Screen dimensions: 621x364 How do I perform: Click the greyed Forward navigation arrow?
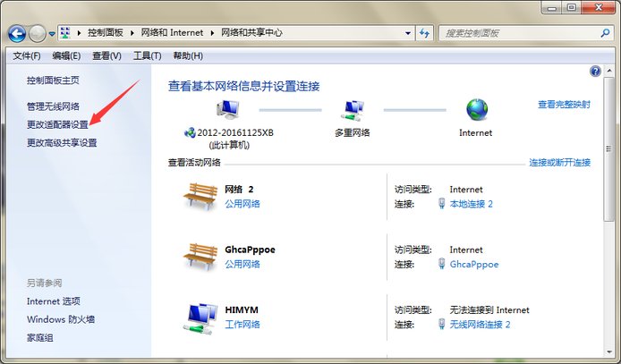pos(38,34)
